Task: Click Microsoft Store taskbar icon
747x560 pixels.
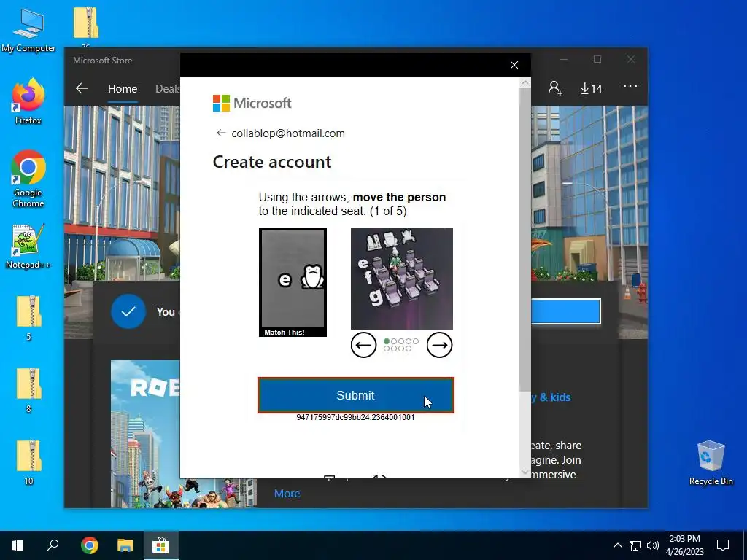Action: tap(161, 545)
